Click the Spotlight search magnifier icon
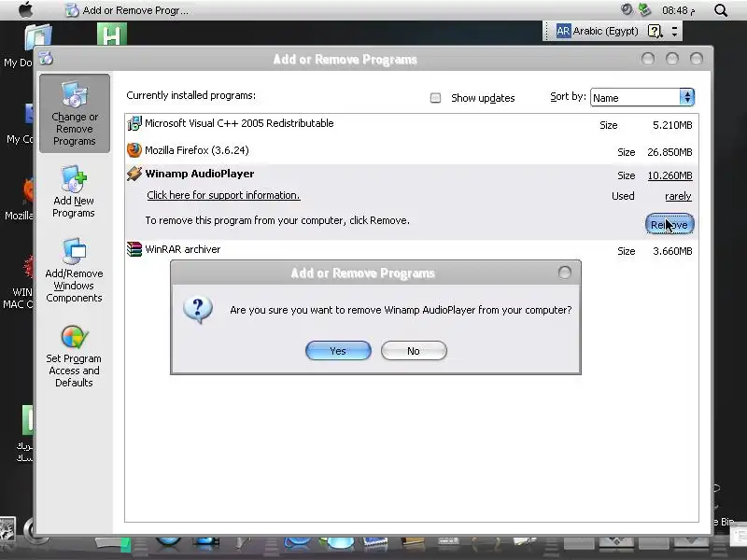 721,10
